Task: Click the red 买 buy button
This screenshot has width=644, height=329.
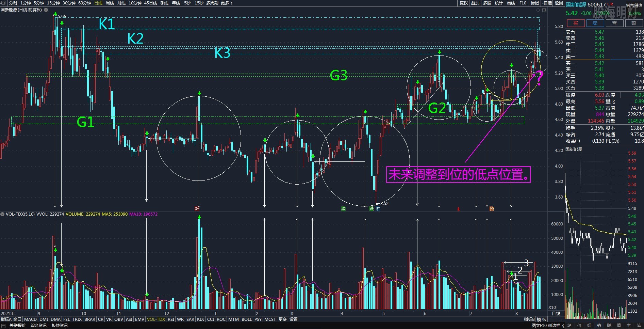Action: [x=576, y=23]
